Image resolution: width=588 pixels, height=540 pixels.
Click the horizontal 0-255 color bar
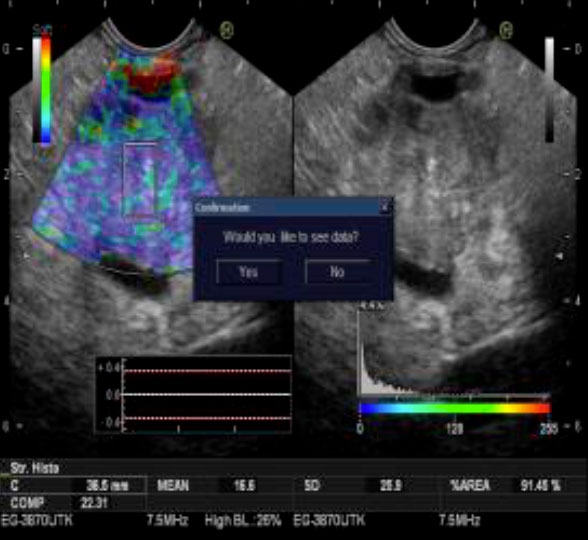click(455, 408)
